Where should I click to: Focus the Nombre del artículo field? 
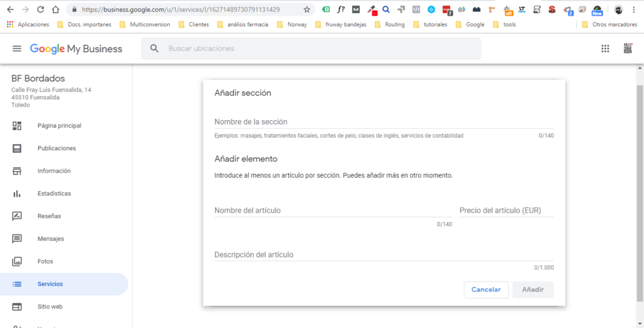[x=333, y=210]
